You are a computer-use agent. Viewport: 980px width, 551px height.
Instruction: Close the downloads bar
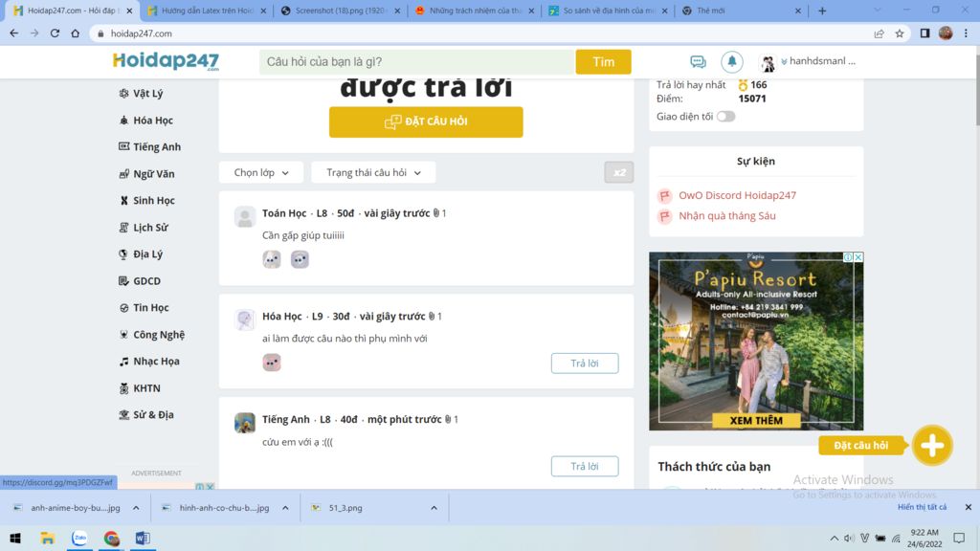969,507
